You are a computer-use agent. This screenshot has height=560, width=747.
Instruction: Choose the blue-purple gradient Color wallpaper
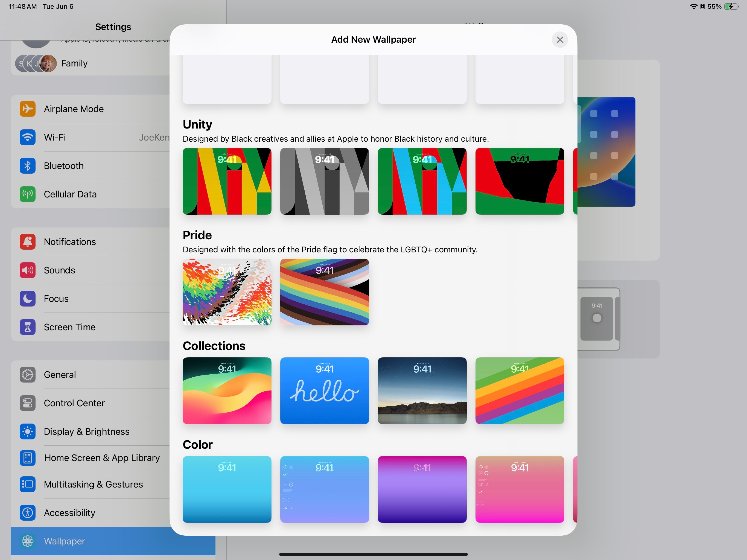[x=325, y=489]
